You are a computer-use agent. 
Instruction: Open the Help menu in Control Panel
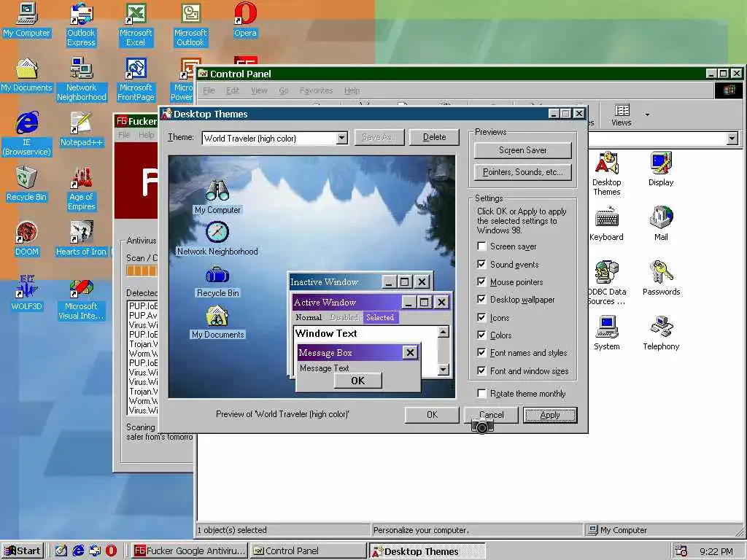(352, 90)
